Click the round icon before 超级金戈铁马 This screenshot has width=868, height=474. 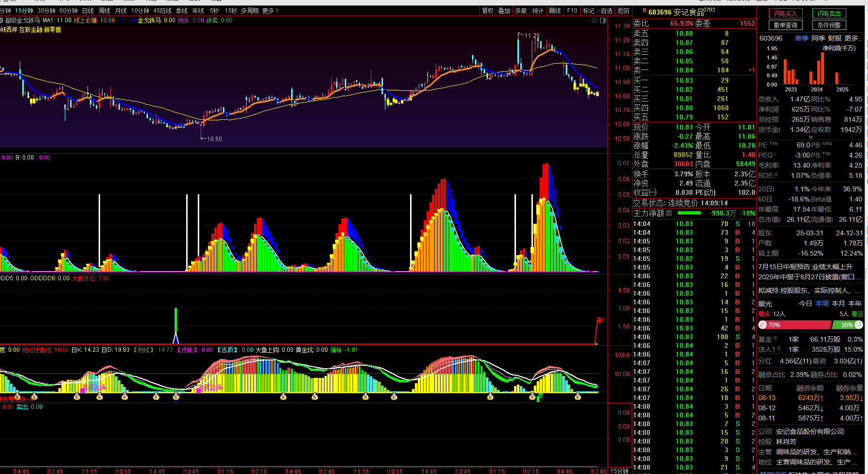(x=2, y=20)
